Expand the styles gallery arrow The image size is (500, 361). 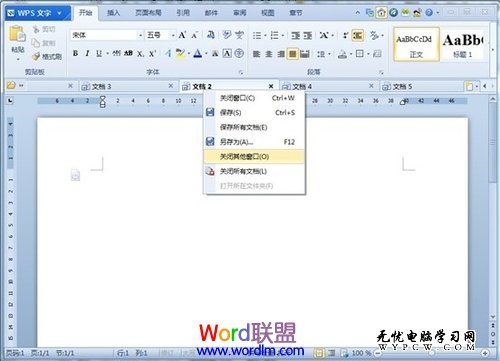pos(492,50)
